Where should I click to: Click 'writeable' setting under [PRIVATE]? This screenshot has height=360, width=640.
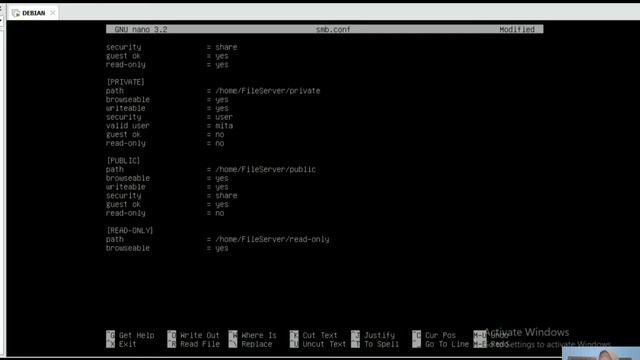[126, 108]
